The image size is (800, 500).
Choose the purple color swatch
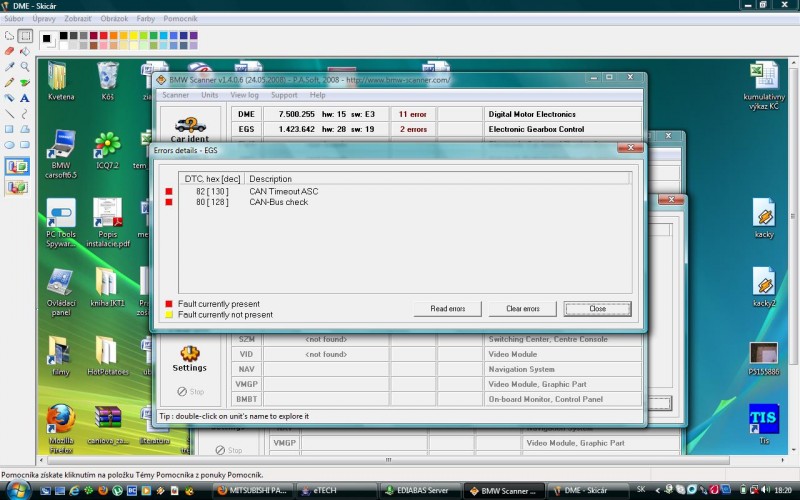[x=193, y=35]
